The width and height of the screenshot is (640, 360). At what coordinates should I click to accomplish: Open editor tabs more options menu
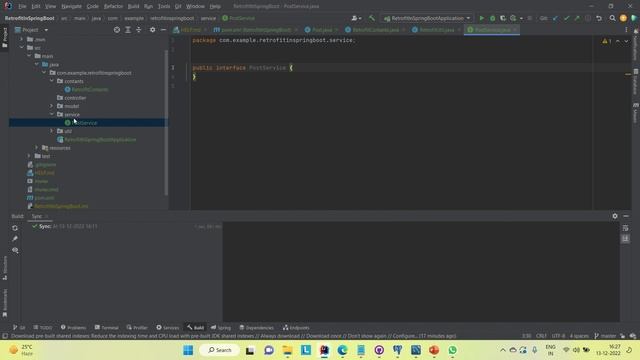click(626, 30)
